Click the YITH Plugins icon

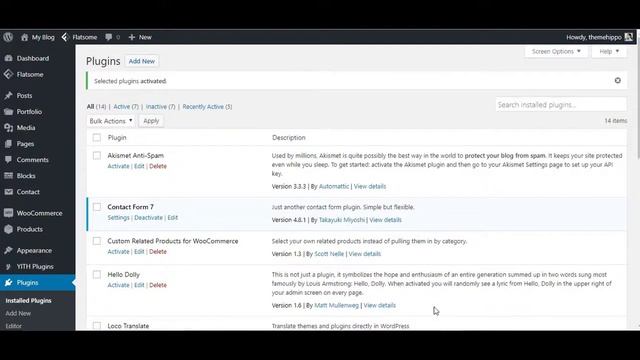click(8, 267)
